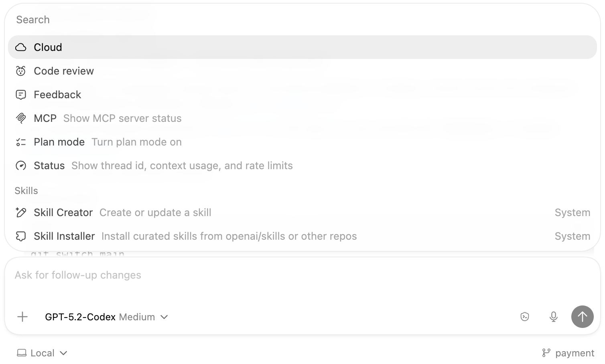Viewport: 605px width, 364px height.
Task: Click the speech bubble icon next to Feedback
Action: click(x=21, y=94)
